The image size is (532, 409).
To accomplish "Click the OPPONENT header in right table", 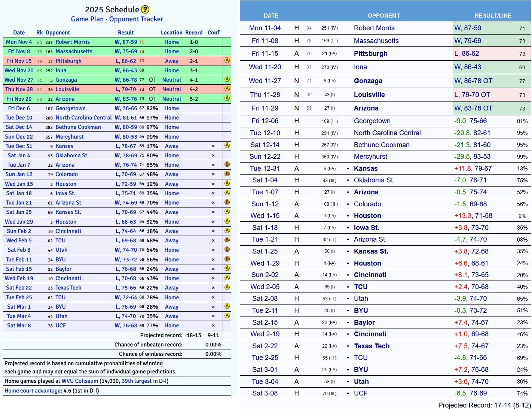I will [384, 16].
